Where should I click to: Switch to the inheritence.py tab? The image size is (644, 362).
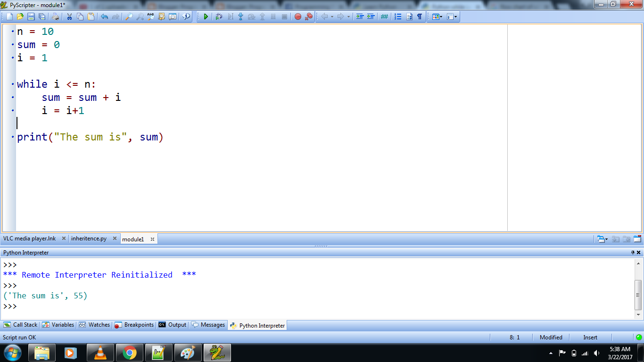[x=89, y=239]
